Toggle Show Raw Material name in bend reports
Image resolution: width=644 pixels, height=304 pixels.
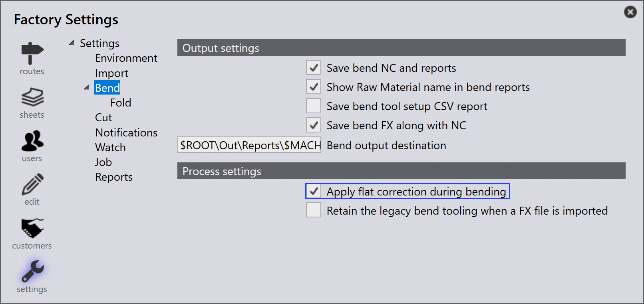click(x=314, y=87)
